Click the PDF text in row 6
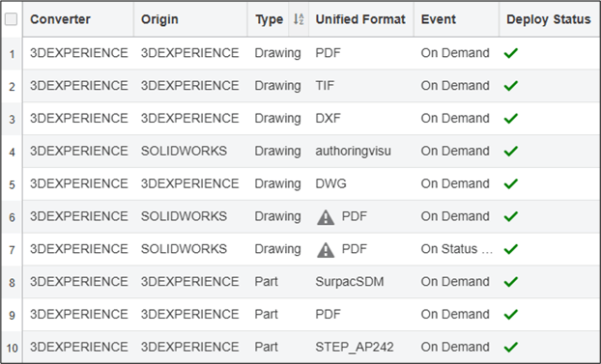The width and height of the screenshot is (601, 364). [355, 216]
